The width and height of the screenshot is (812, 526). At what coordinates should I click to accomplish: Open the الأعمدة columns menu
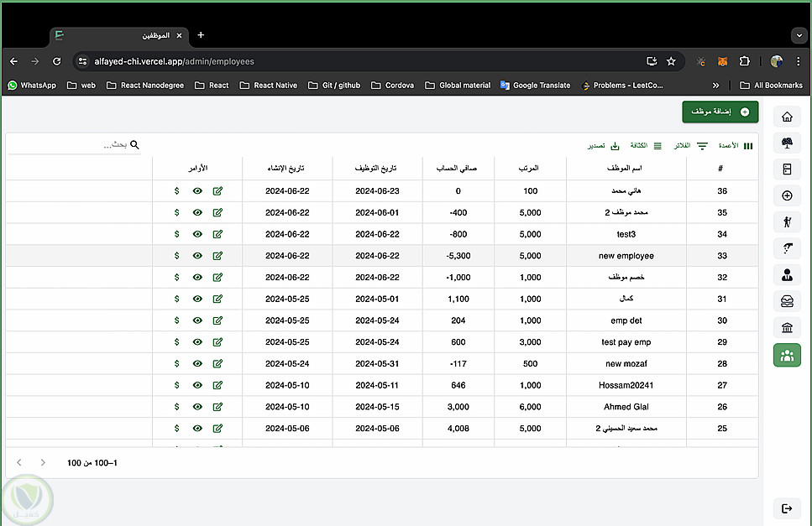coord(736,146)
